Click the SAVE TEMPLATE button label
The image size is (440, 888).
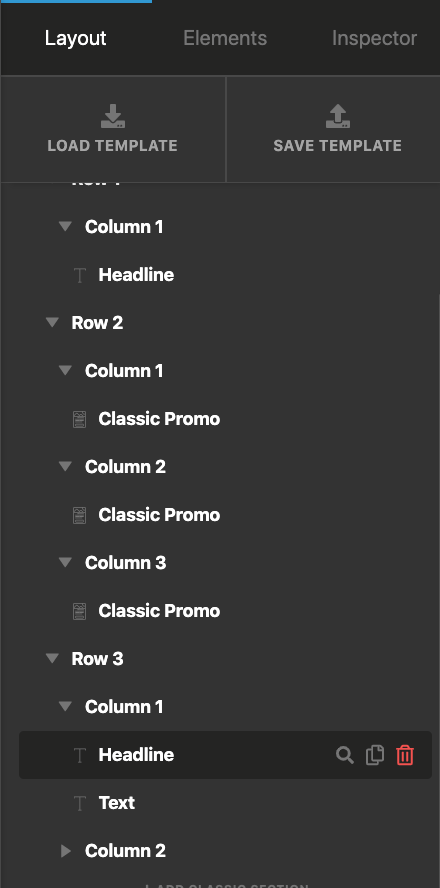pyautogui.click(x=338, y=146)
